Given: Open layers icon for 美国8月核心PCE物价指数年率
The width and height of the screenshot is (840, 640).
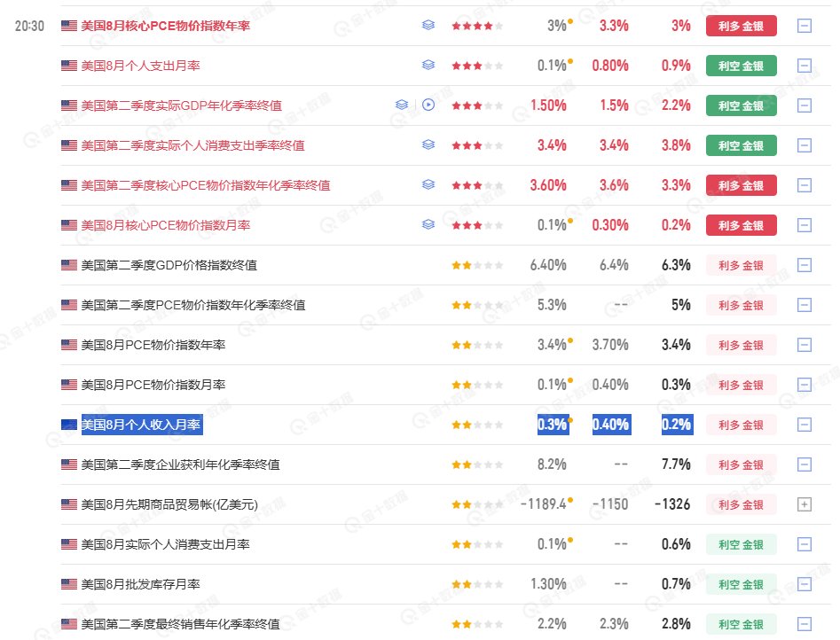Looking at the screenshot, I should (428, 25).
